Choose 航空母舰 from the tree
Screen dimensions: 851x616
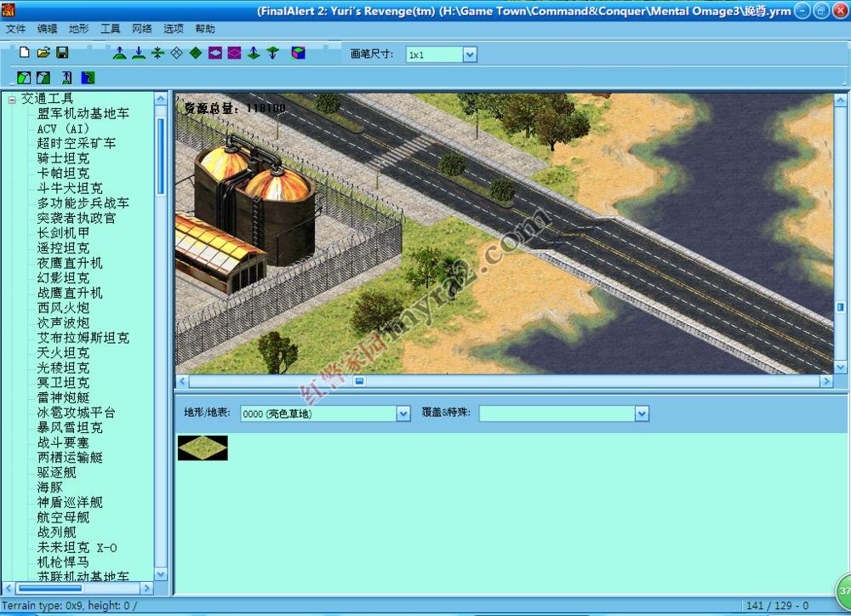[63, 517]
